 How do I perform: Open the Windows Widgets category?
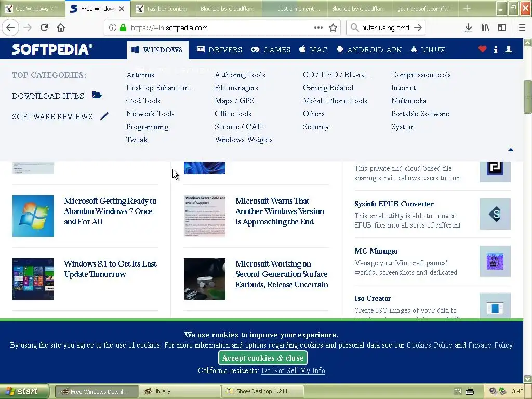point(244,140)
